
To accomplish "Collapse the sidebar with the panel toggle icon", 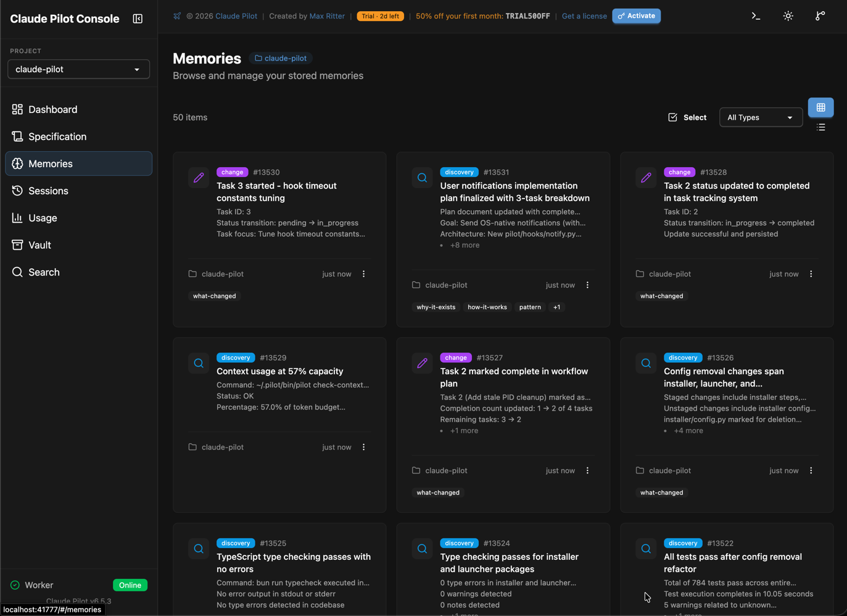I will click(x=138, y=18).
